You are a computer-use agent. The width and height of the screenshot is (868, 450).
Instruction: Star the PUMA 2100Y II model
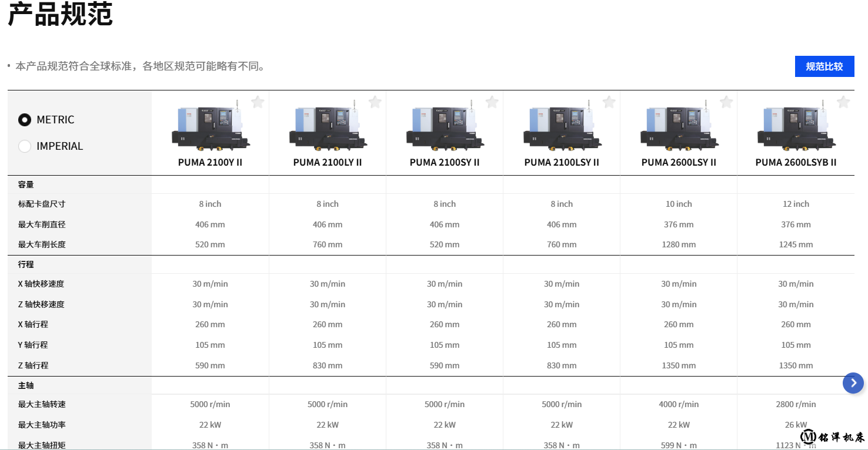click(258, 102)
